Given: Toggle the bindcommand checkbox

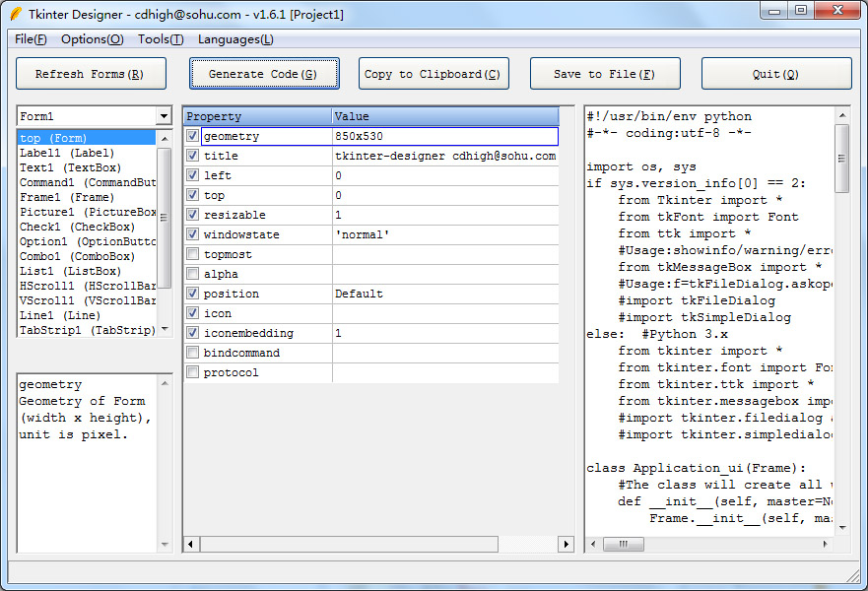Looking at the screenshot, I should click(x=191, y=352).
